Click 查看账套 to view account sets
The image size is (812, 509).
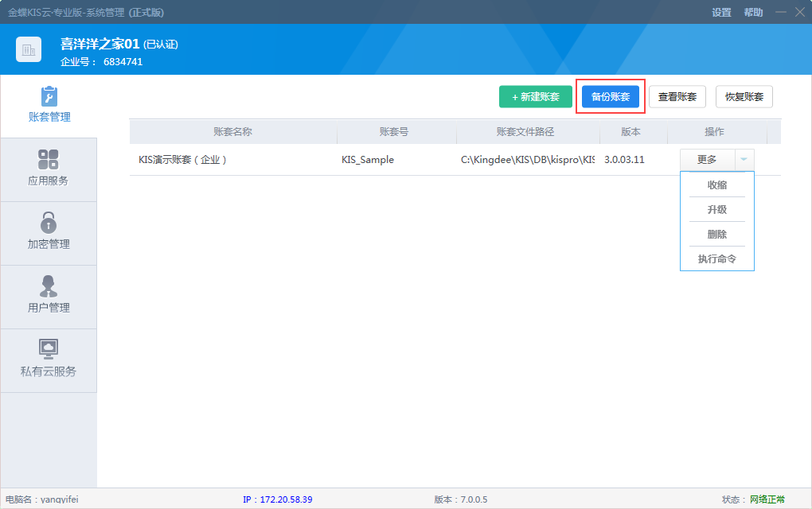click(x=677, y=96)
